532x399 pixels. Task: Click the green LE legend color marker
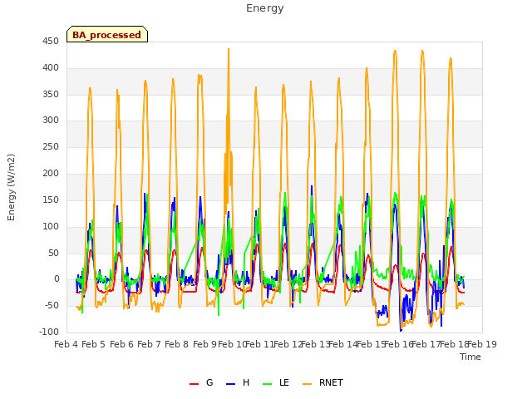tap(268, 384)
